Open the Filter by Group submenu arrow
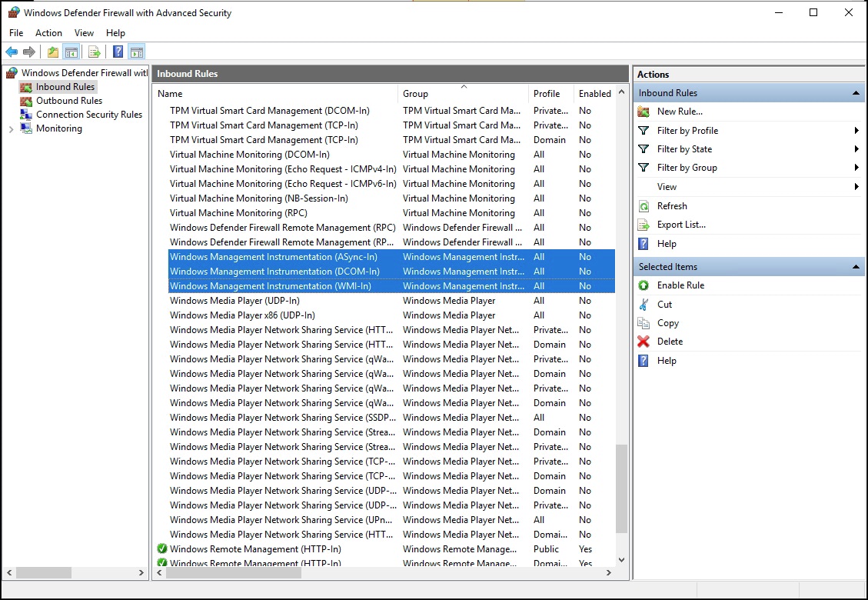The height and width of the screenshot is (600, 868). (x=856, y=168)
